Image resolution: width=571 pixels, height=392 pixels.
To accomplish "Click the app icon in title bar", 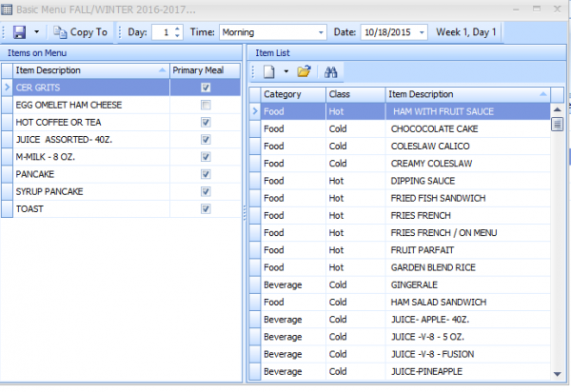I will click(x=8, y=9).
